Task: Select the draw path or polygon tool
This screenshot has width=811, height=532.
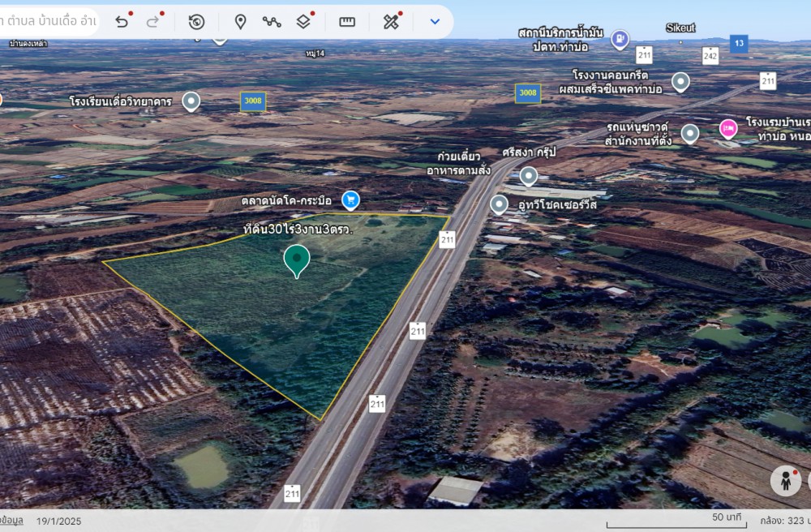Action: pyautogui.click(x=272, y=22)
